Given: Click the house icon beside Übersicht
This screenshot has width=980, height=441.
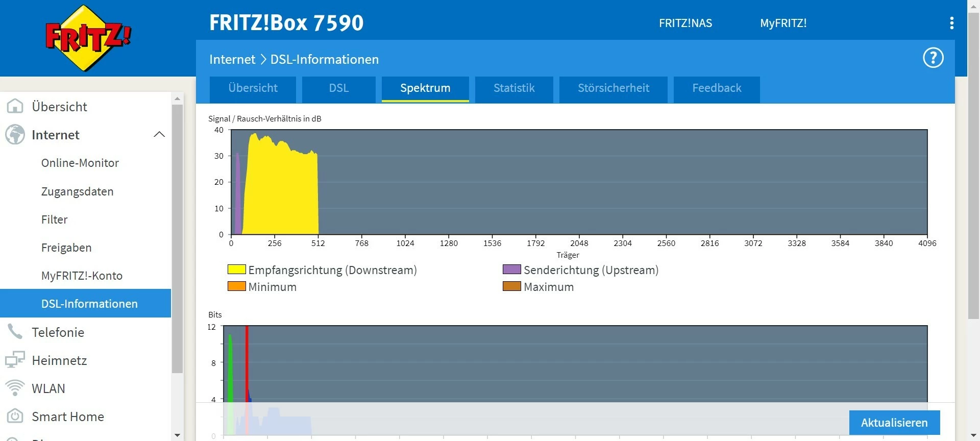Looking at the screenshot, I should coord(15,106).
